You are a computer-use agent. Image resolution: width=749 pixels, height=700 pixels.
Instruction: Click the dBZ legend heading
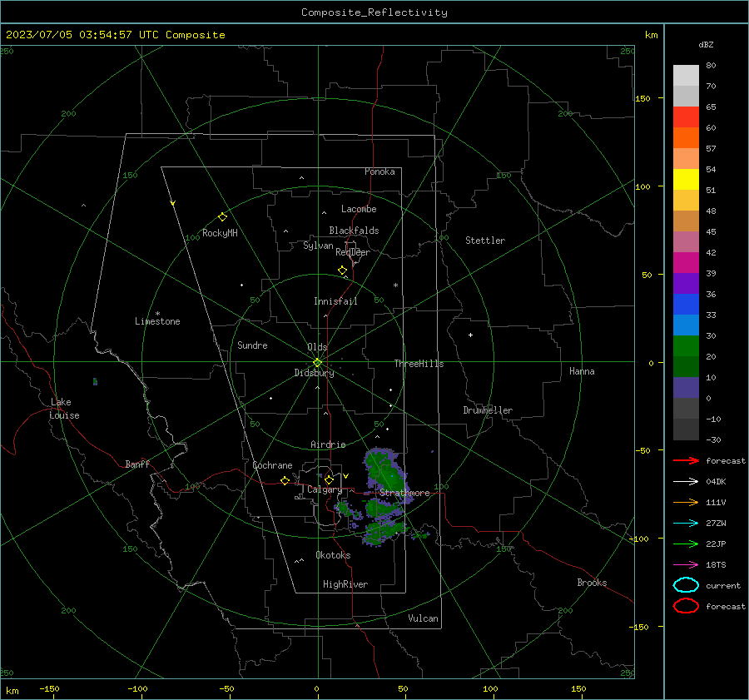click(x=706, y=45)
